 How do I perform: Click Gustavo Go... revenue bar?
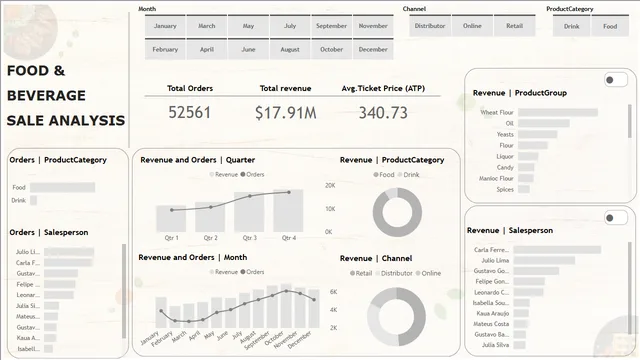[536, 271]
